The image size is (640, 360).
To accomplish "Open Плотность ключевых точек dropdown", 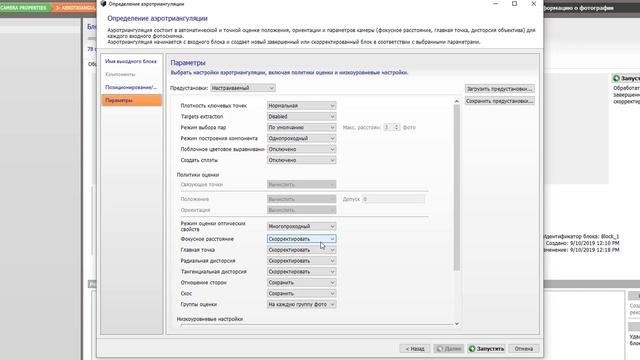I will pyautogui.click(x=302, y=106).
